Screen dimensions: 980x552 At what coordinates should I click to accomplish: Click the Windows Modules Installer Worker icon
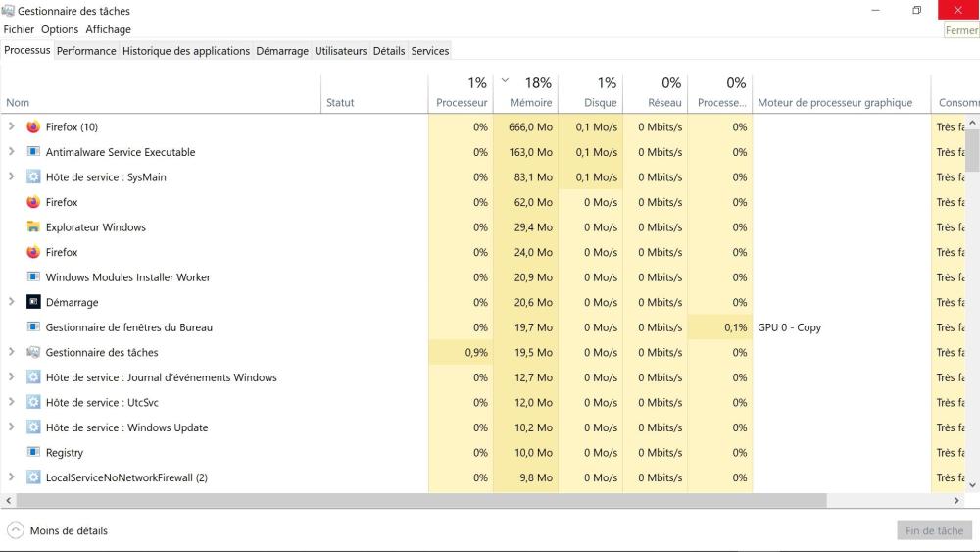[33, 277]
